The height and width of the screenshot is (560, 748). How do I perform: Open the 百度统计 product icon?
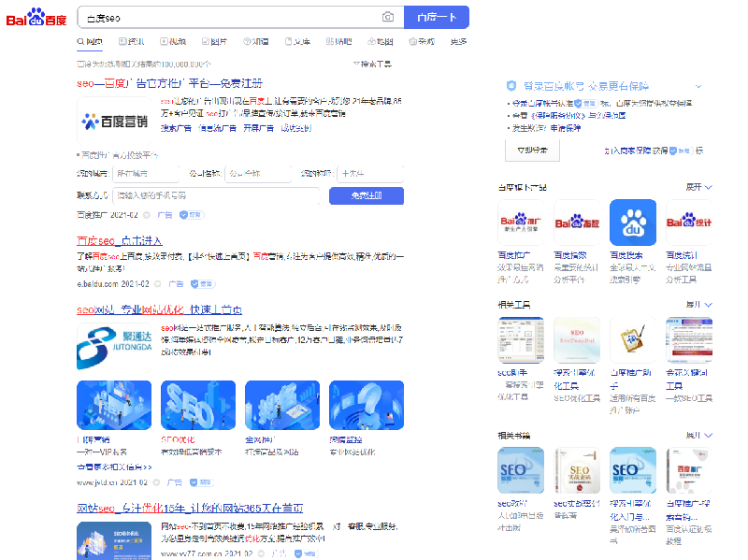pyautogui.click(x=689, y=223)
